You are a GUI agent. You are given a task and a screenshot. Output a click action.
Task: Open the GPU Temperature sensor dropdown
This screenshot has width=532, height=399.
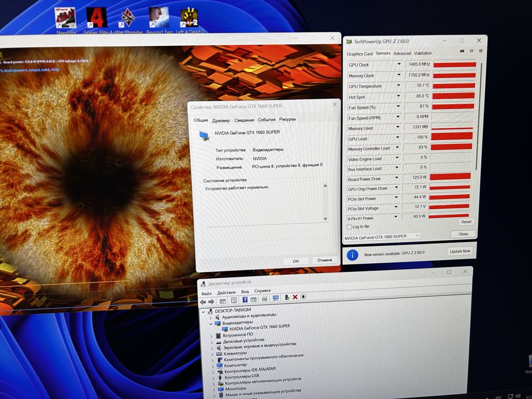398,85
